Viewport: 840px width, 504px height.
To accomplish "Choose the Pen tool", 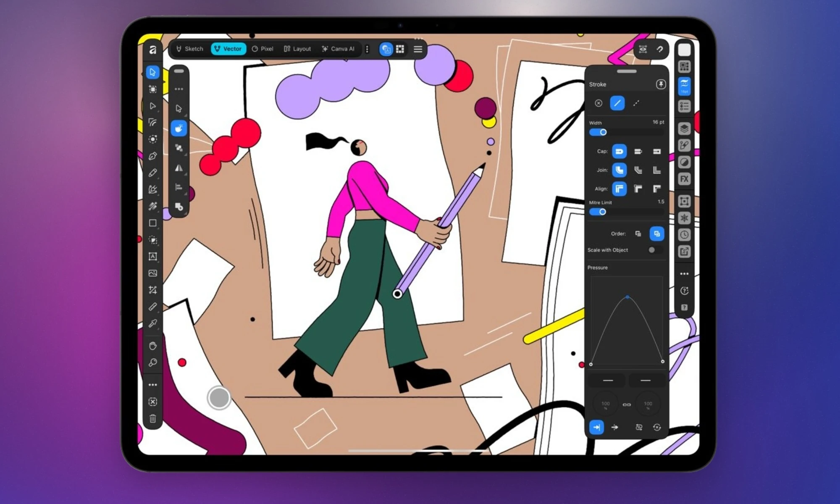I will click(152, 156).
